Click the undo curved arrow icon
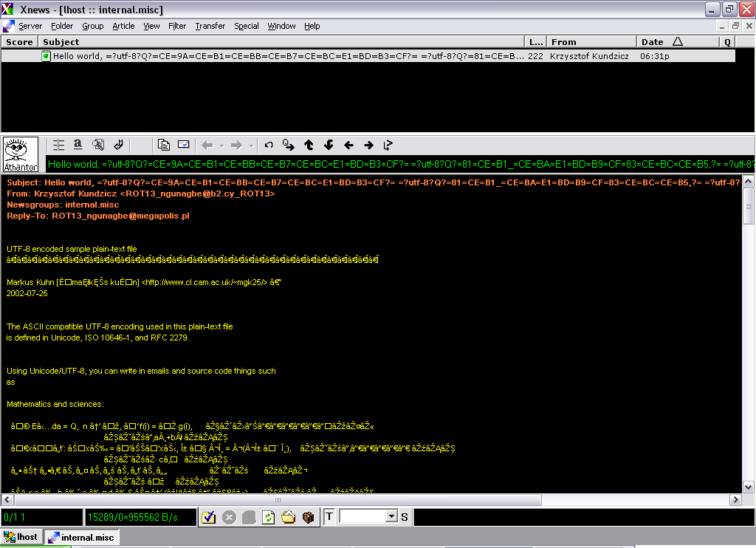The image size is (756, 548). point(269,145)
